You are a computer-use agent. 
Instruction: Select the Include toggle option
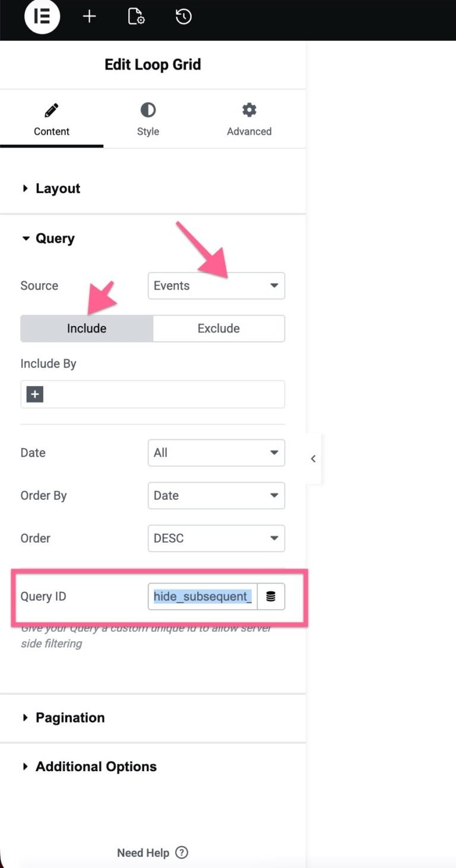tap(87, 328)
